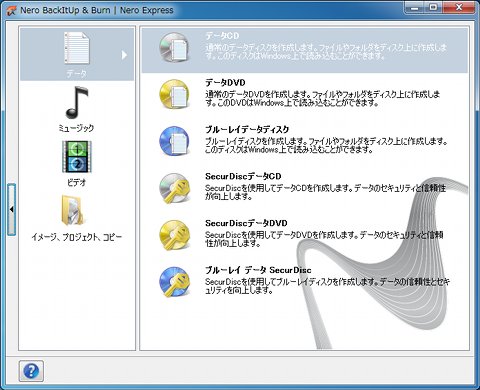Viewport: 480px width, 390px height.
Task: Click the SecurDiscデータDVD description text
Action: [x=324, y=239]
